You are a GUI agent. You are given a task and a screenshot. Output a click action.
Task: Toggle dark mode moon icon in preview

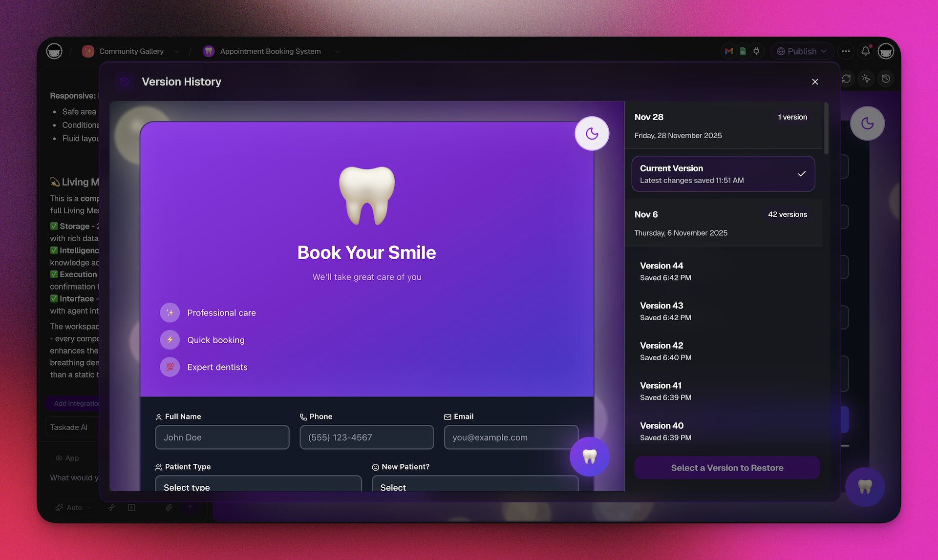point(592,133)
